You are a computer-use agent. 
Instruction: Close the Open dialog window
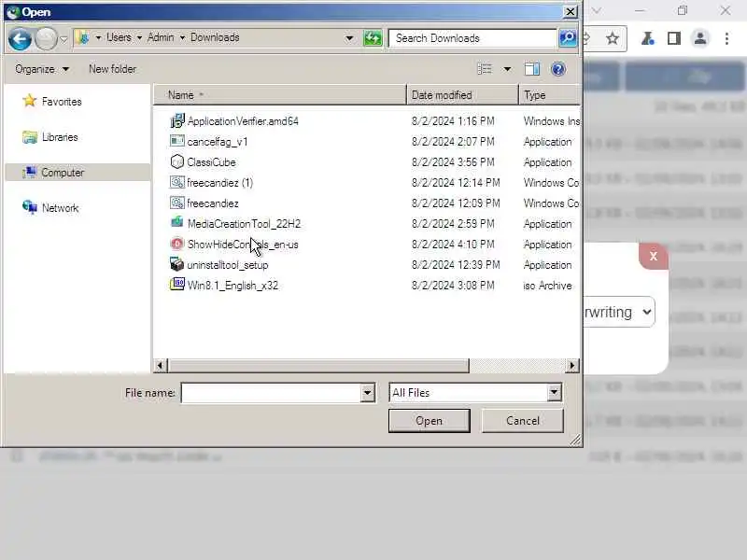point(571,12)
